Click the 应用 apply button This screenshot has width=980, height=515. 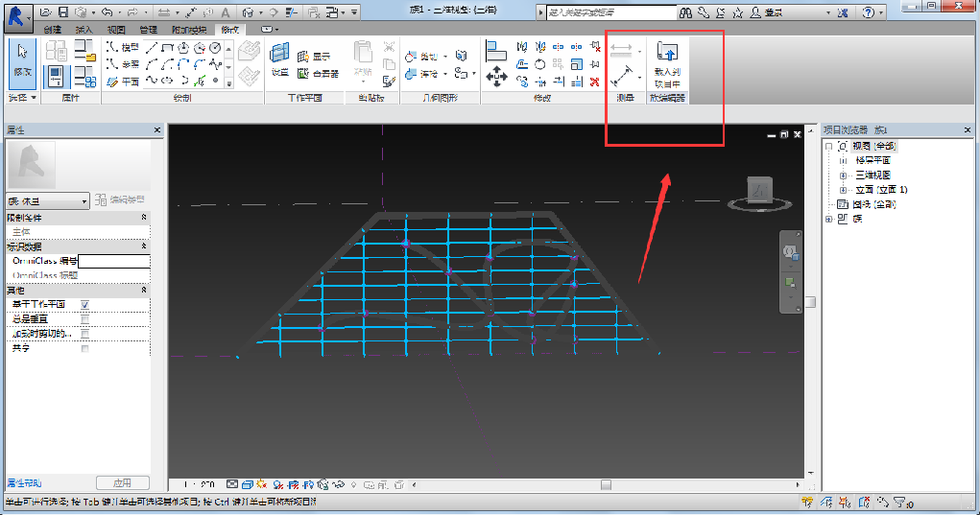pos(123,482)
